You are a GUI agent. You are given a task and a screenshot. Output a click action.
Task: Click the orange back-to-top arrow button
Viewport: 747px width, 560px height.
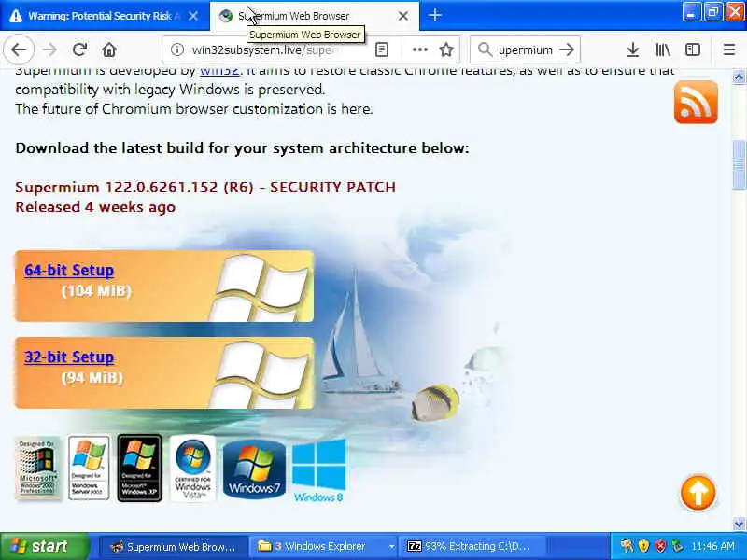click(698, 493)
